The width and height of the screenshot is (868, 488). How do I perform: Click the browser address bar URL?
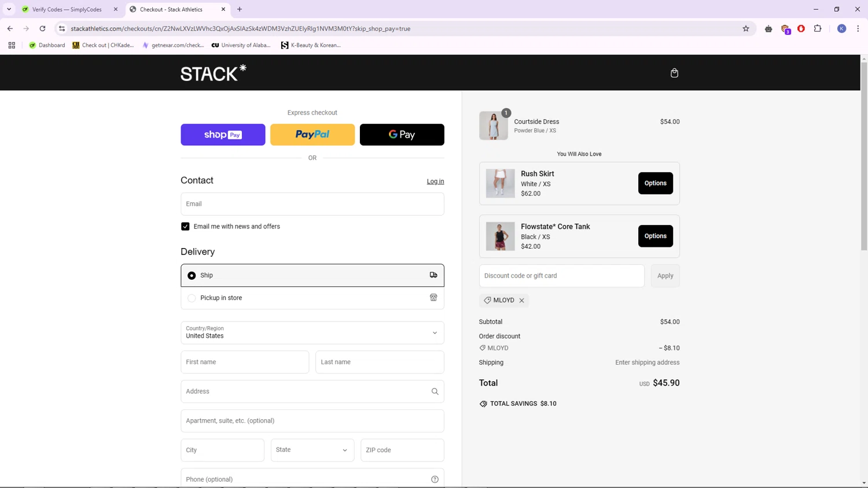point(241,28)
